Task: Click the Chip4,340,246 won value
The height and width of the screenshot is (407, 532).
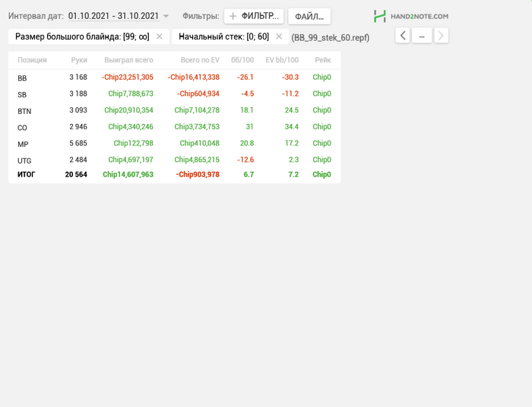Action: coord(131,127)
